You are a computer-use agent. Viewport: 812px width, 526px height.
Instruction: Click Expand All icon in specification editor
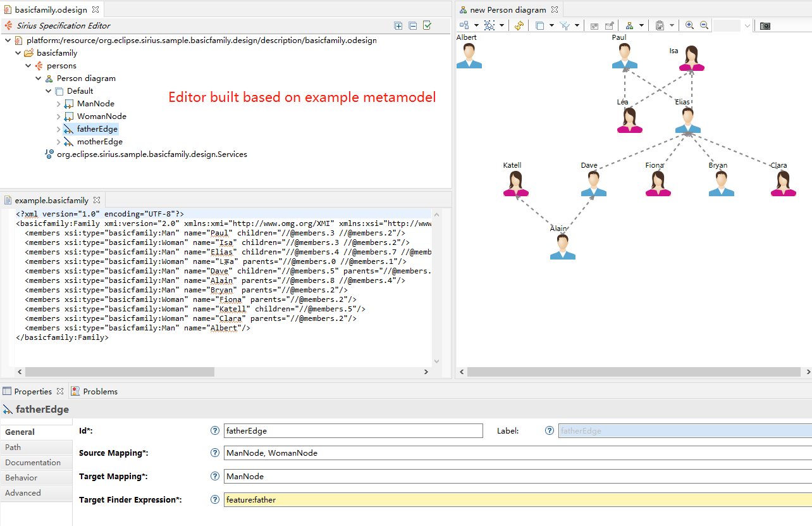(x=398, y=26)
